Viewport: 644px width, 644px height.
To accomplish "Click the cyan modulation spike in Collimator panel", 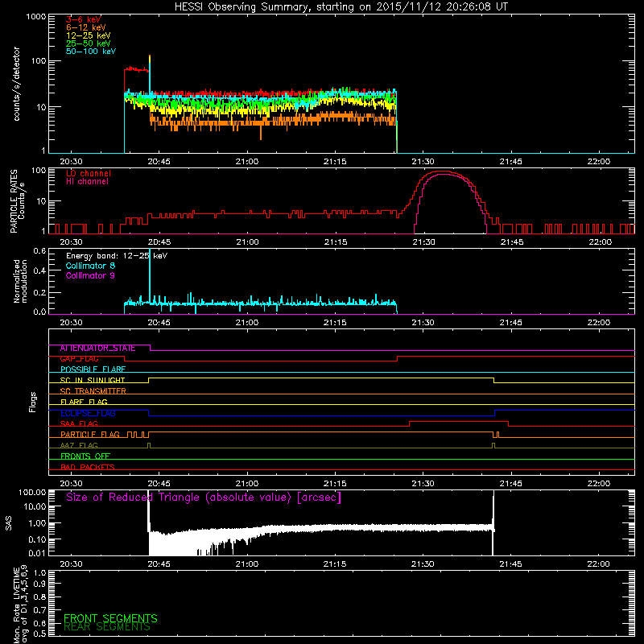I will tap(150, 275).
